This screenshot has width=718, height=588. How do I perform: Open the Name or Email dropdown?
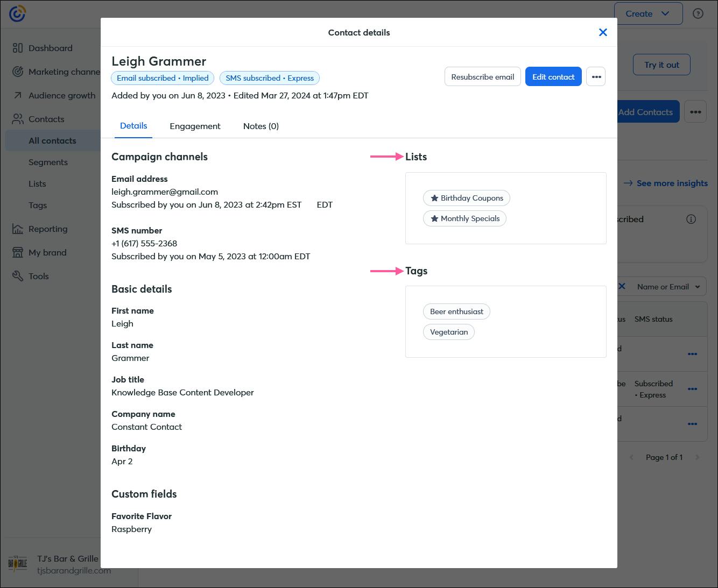pos(668,287)
